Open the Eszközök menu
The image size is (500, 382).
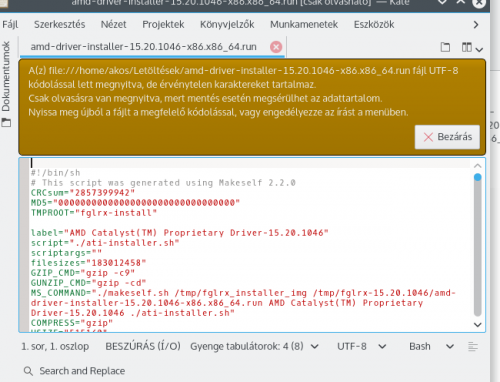(x=374, y=24)
